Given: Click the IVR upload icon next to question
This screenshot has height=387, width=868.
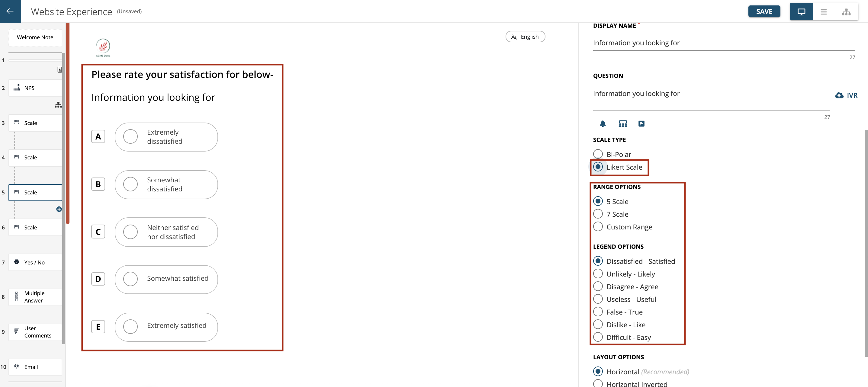Looking at the screenshot, I should [x=839, y=94].
